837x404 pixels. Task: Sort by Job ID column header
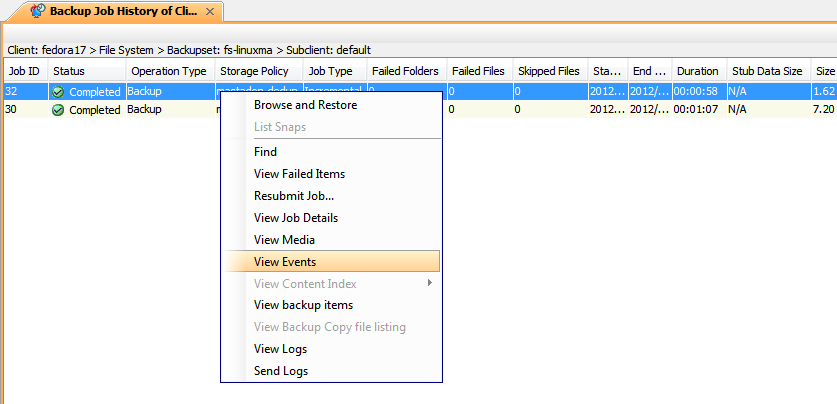click(x=23, y=71)
